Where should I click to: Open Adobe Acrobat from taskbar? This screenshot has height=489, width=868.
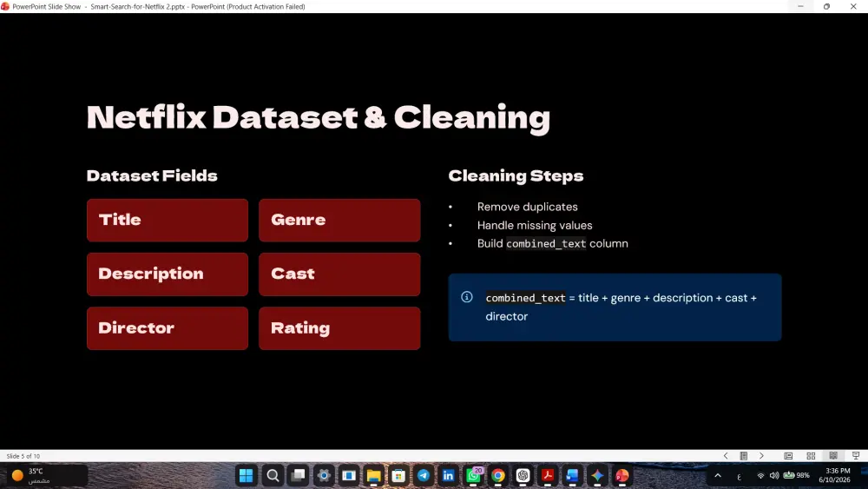click(x=548, y=475)
